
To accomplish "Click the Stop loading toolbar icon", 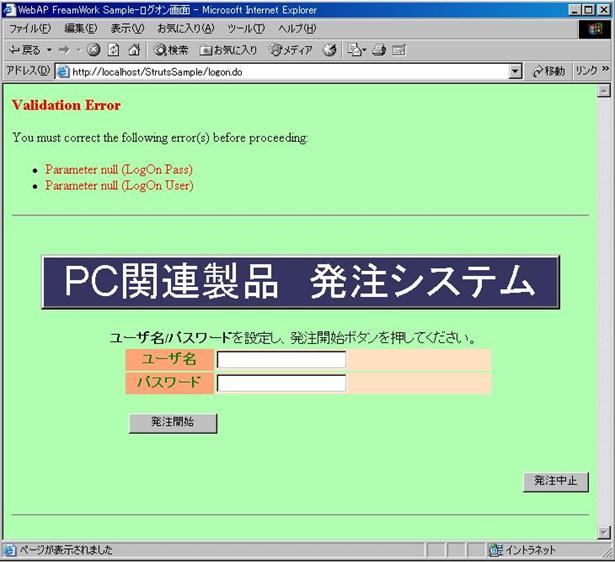I will [x=94, y=49].
